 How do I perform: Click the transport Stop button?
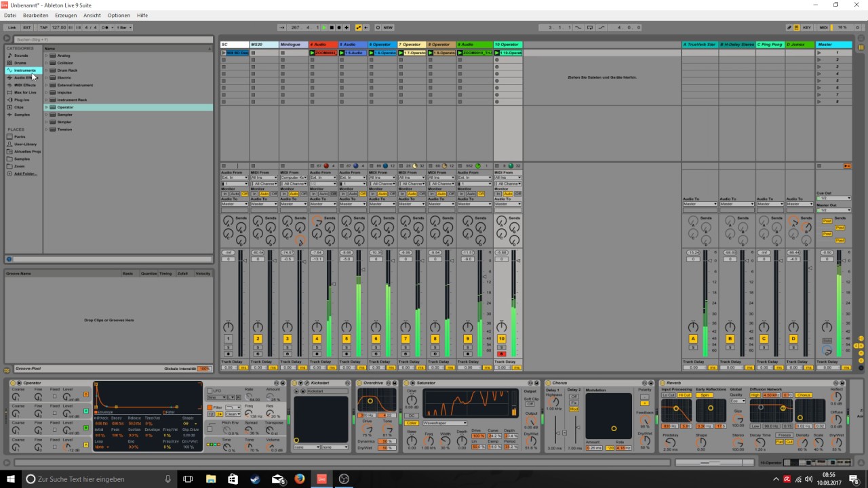(x=332, y=28)
